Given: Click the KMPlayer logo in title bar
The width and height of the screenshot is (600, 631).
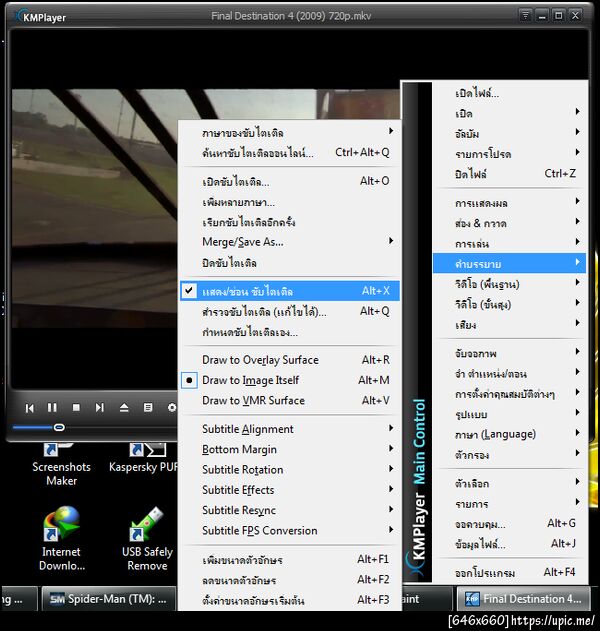Looking at the screenshot, I should pos(40,17).
